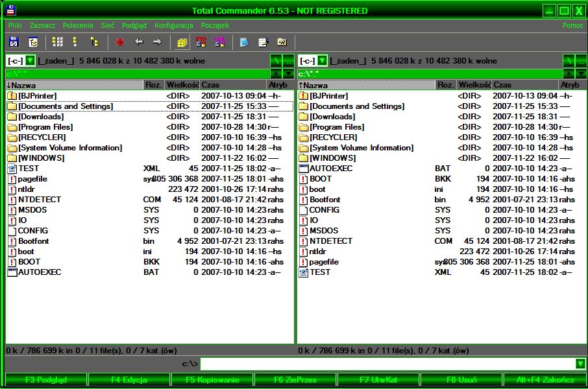Go forward with the right arrow icon
The width and height of the screenshot is (588, 389).
(158, 42)
